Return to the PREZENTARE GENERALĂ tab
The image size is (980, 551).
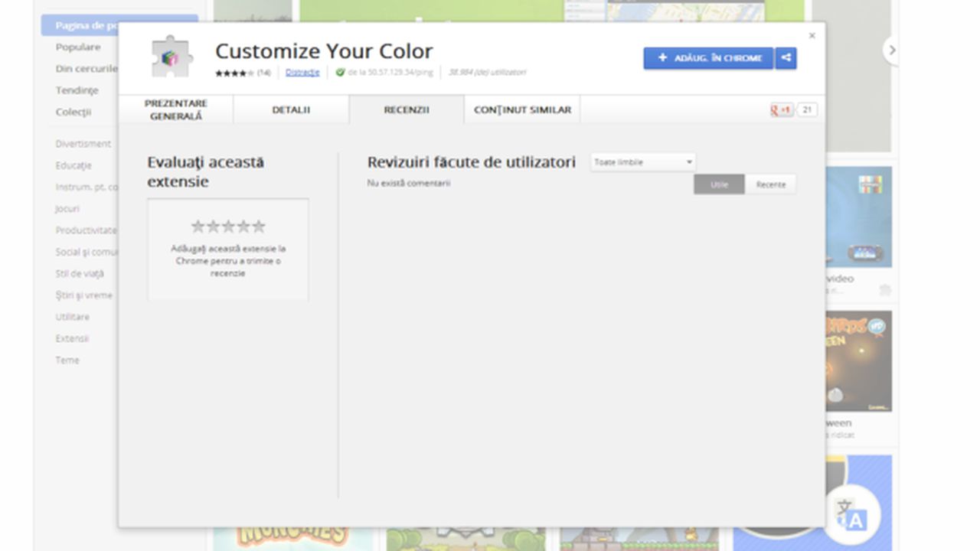(178, 109)
